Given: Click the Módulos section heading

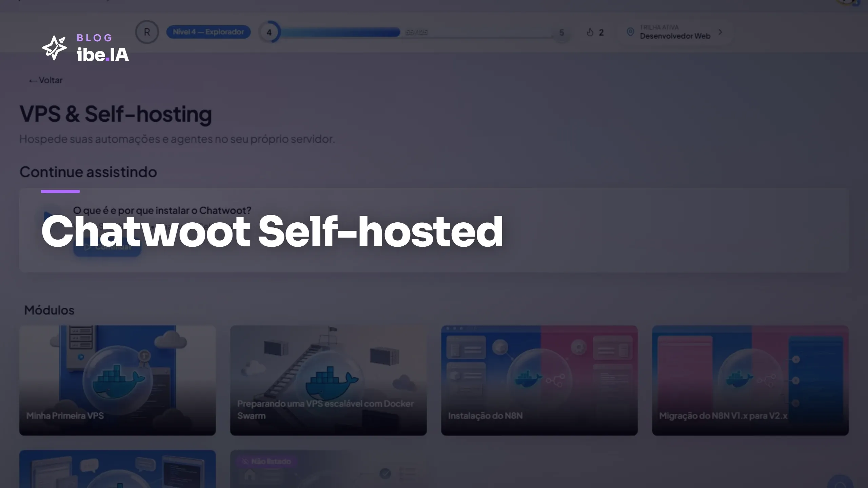Looking at the screenshot, I should pos(49,310).
